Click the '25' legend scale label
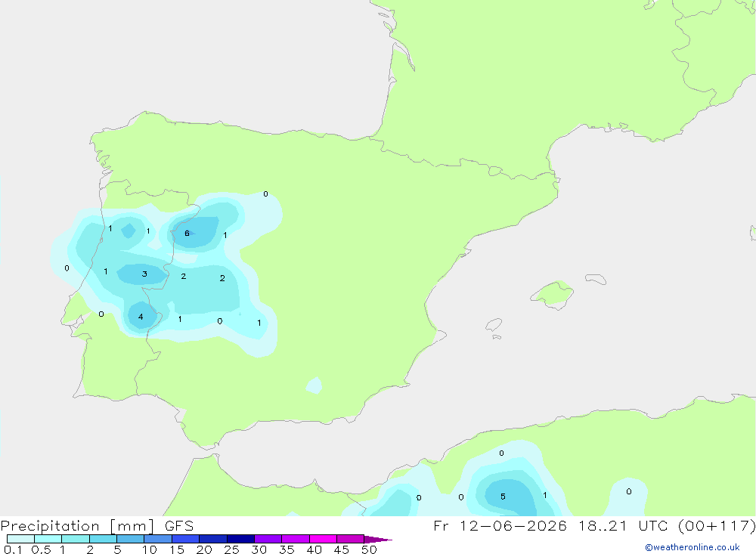The height and width of the screenshot is (554, 756). click(x=231, y=549)
